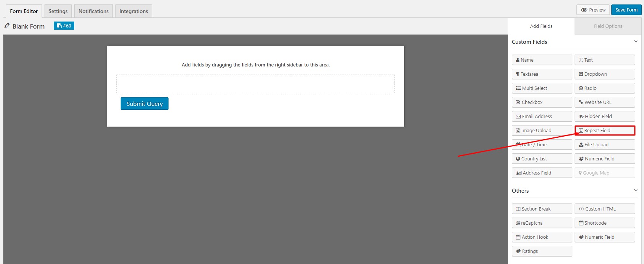Add the Email Address field
The image size is (644, 264).
click(x=542, y=116)
